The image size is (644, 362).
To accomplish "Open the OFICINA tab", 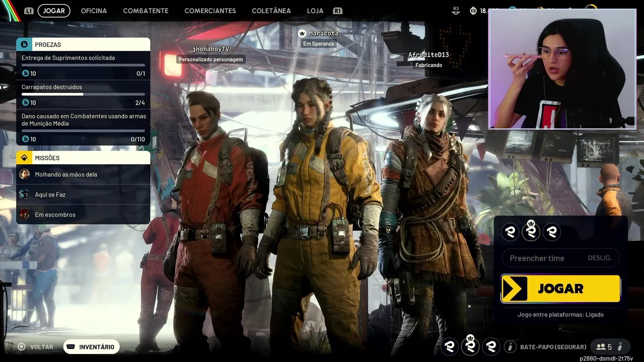I will point(94,11).
